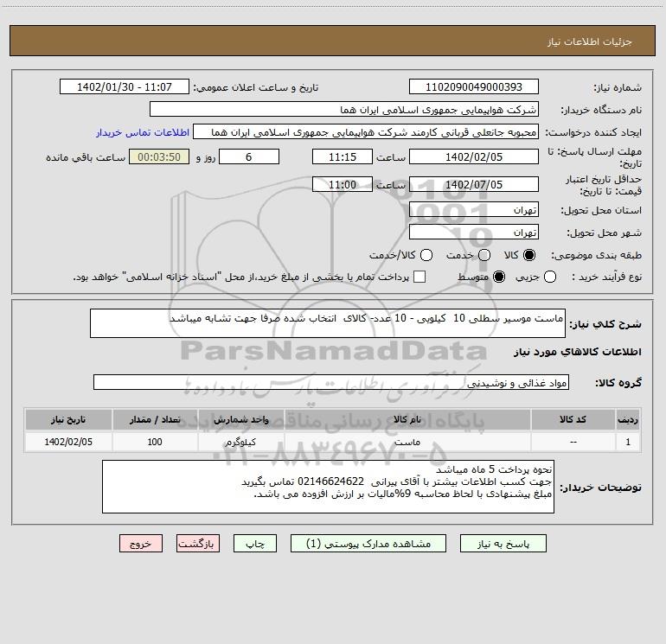Screen dimensions: 666x644
Task: Click the response deadline date 1402/02/05 field
Action: click(x=474, y=157)
